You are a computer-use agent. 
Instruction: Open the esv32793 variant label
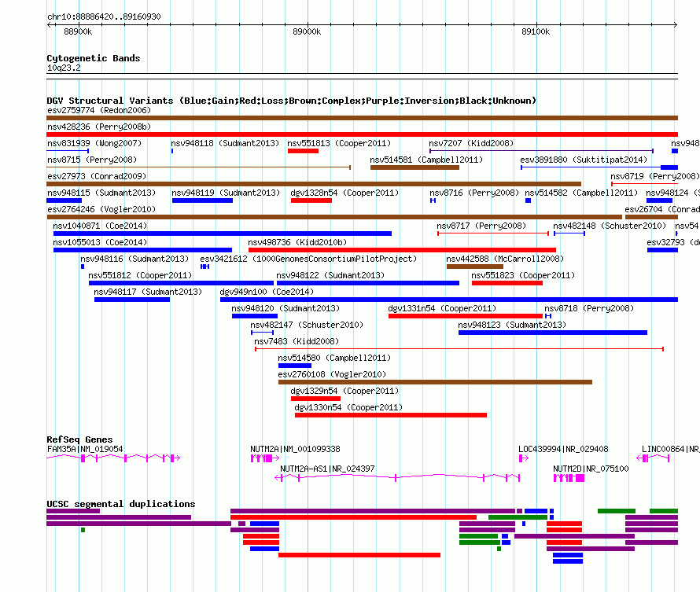[x=672, y=242]
